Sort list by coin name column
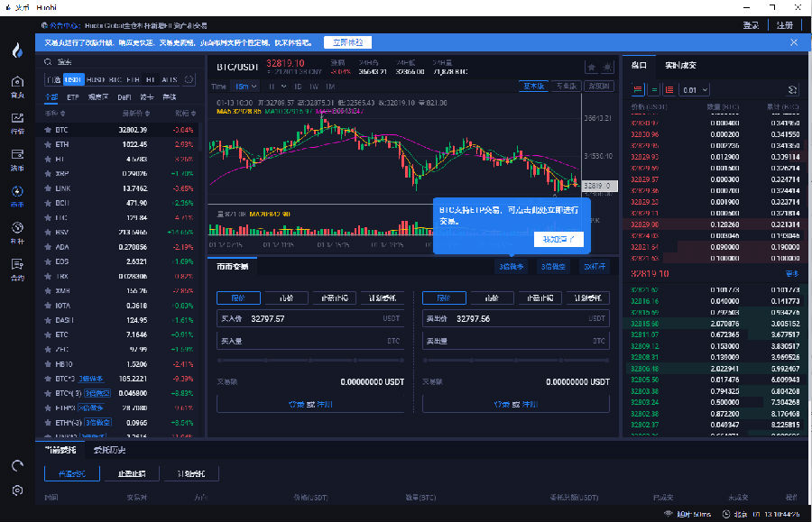The width and height of the screenshot is (812, 522). [55, 114]
